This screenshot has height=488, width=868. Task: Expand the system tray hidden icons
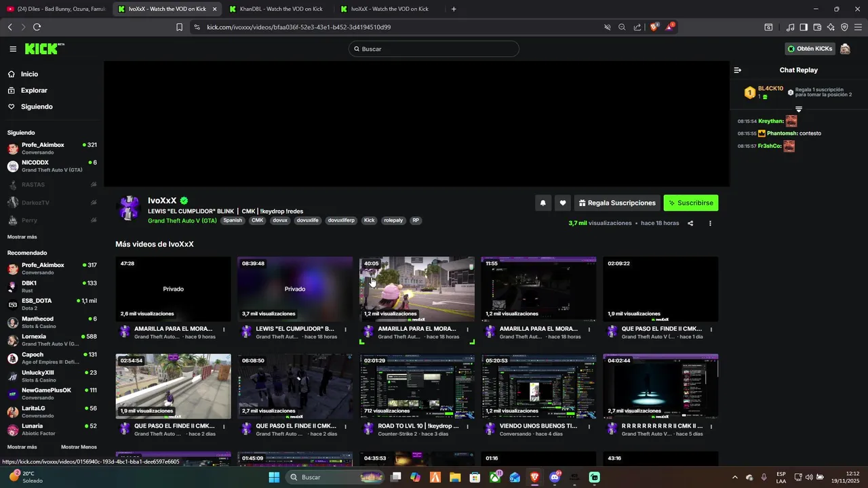734,477
